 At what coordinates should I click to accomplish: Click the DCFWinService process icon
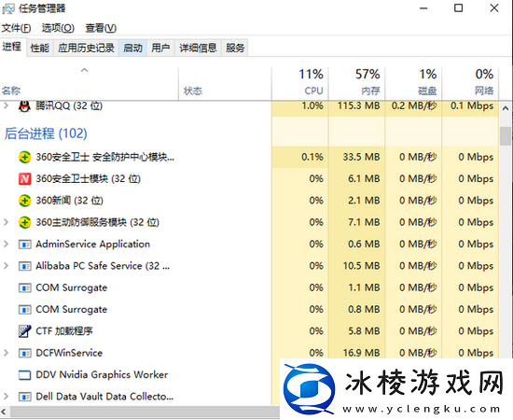point(24,353)
